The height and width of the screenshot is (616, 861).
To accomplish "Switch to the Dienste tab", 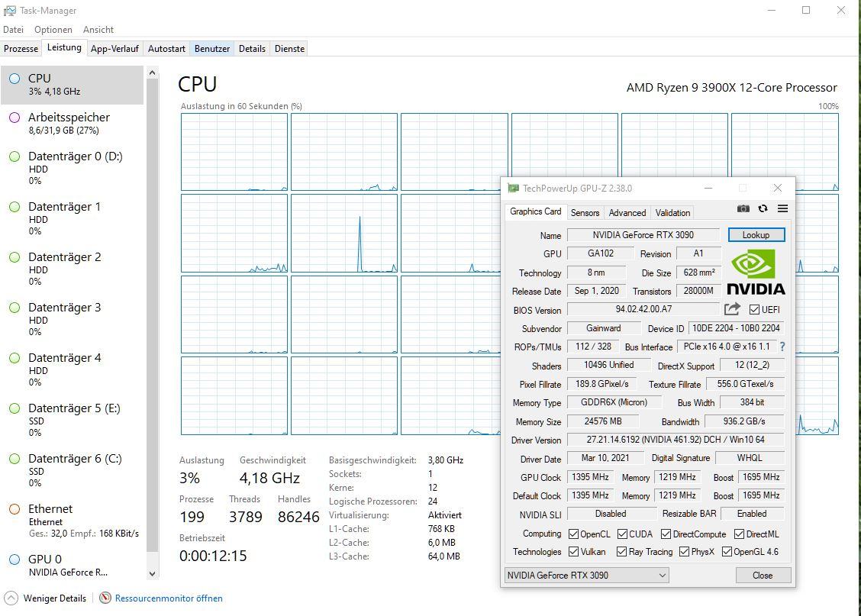I will [289, 49].
